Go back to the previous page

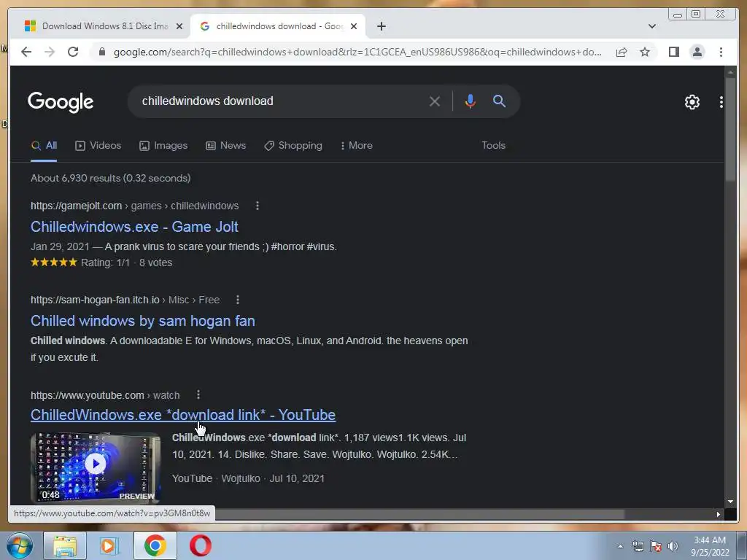click(26, 52)
